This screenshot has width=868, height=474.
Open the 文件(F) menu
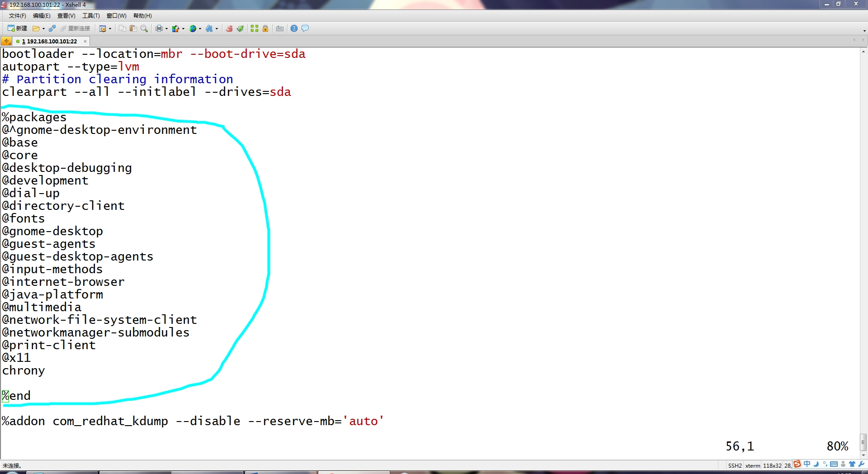(x=18, y=16)
